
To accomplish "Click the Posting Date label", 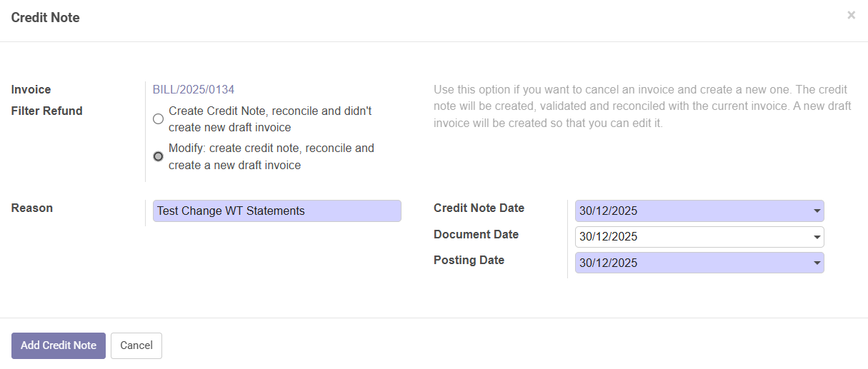I will click(469, 261).
